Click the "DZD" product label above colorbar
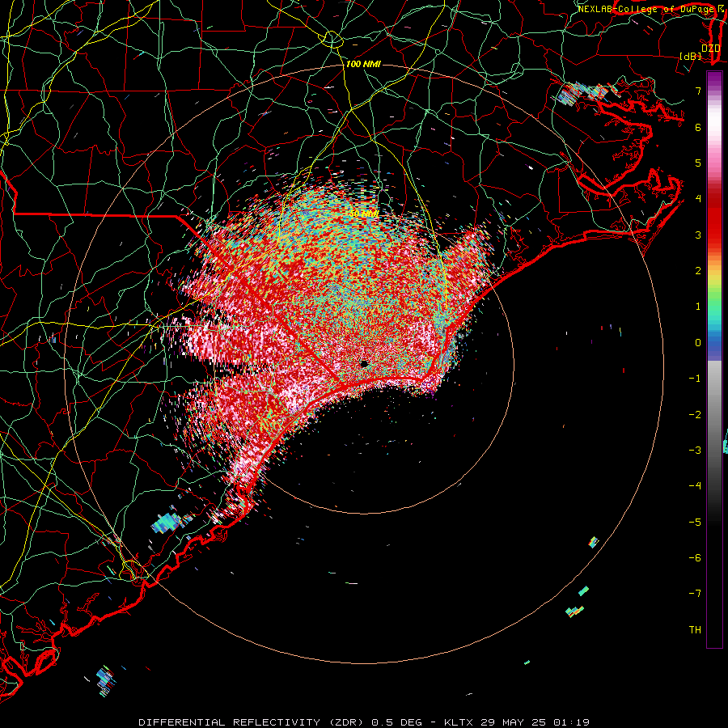Screen dimensions: 728x728 pos(711,49)
